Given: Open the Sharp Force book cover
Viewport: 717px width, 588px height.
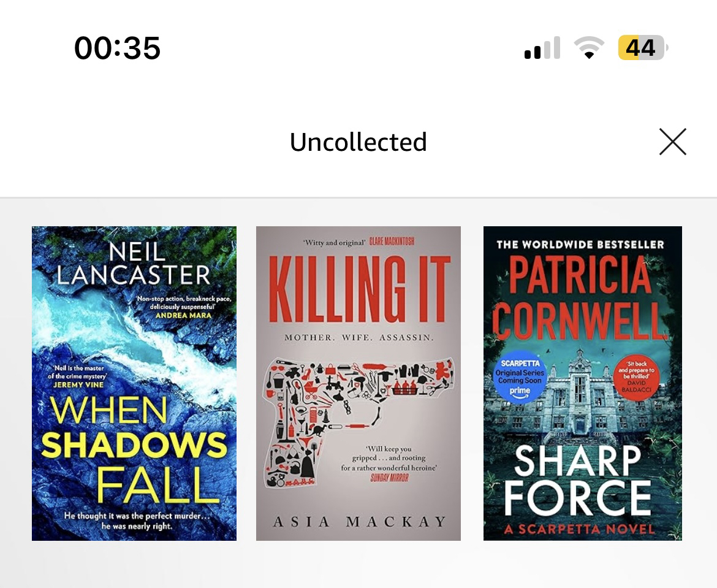Looking at the screenshot, I should (583, 383).
